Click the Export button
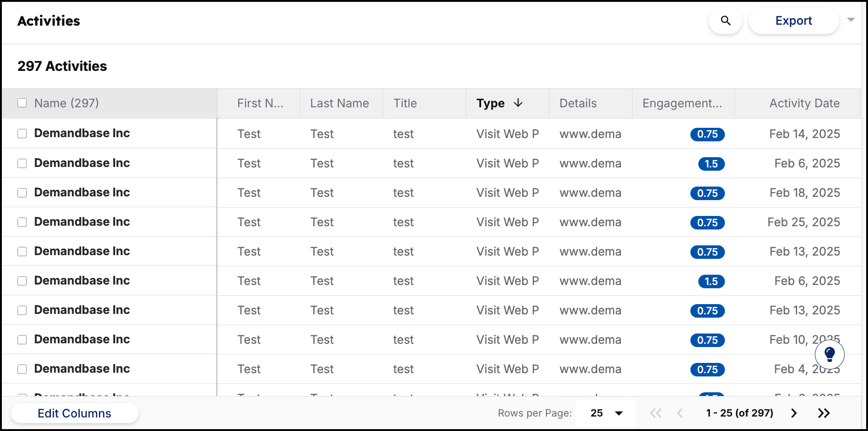868x431 pixels. [793, 21]
